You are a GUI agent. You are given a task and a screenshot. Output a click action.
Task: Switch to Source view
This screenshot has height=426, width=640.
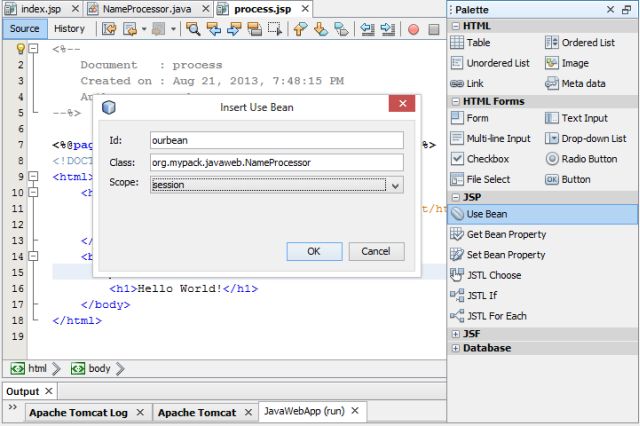[x=24, y=29]
